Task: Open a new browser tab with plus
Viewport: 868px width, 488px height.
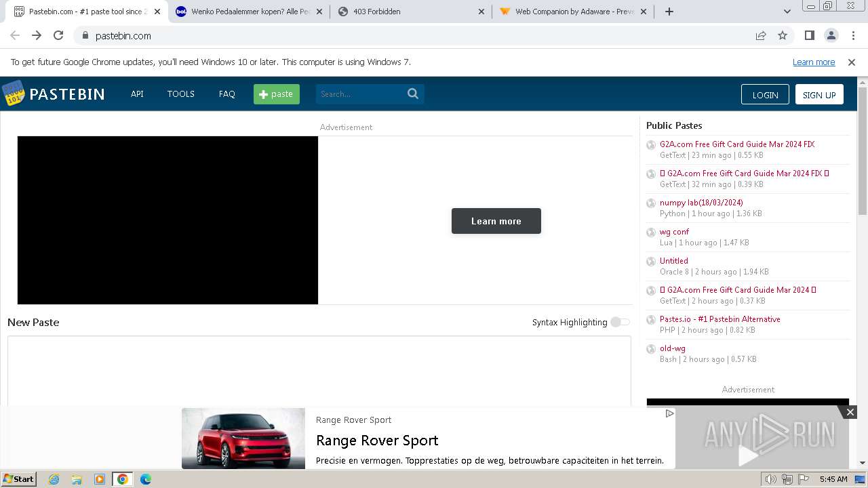Action: pos(669,12)
